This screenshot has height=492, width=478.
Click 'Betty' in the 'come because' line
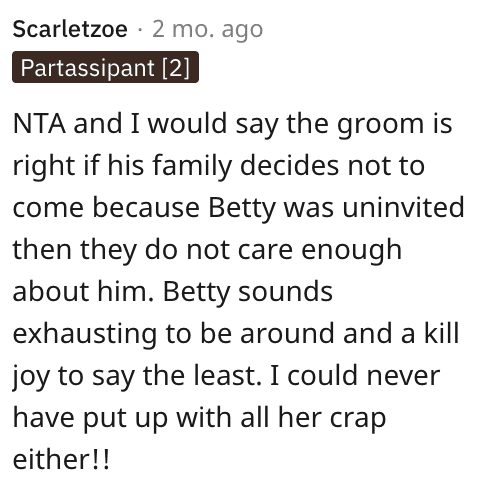tap(242, 208)
